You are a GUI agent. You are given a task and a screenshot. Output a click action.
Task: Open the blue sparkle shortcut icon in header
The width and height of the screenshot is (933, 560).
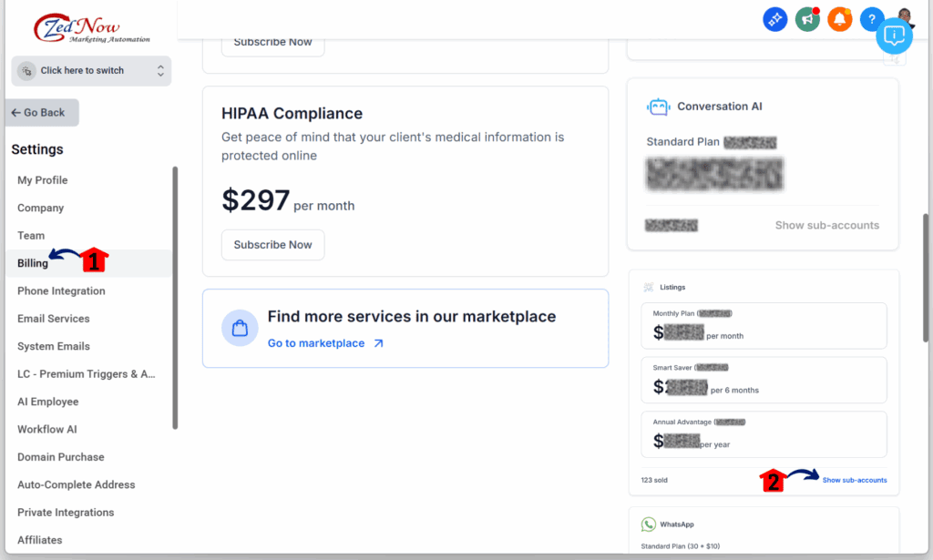pyautogui.click(x=774, y=20)
